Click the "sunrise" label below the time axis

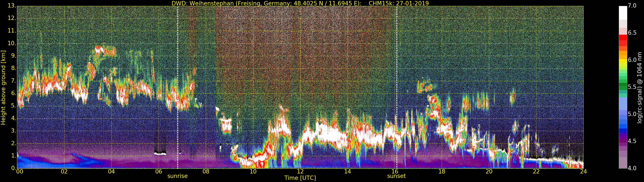[178, 176]
